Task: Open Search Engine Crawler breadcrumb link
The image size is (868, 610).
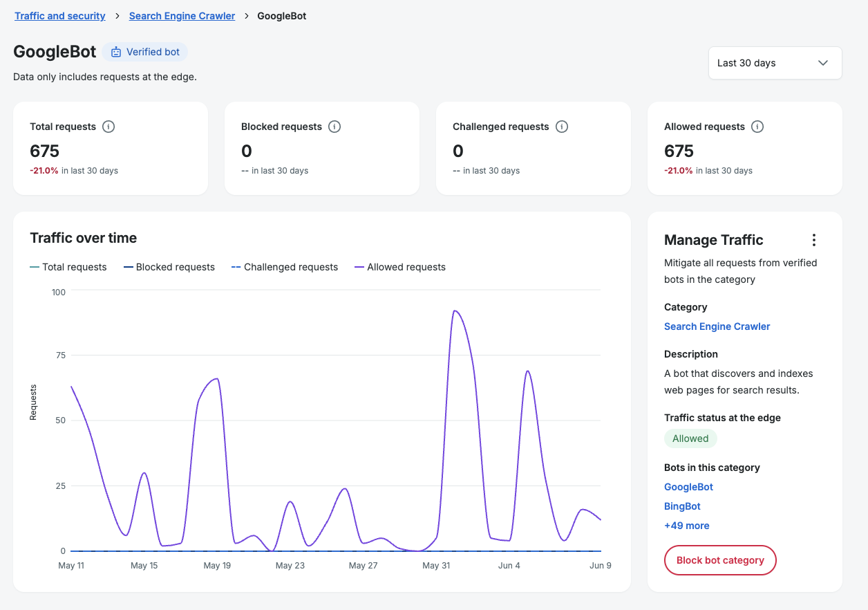Action: (x=182, y=16)
